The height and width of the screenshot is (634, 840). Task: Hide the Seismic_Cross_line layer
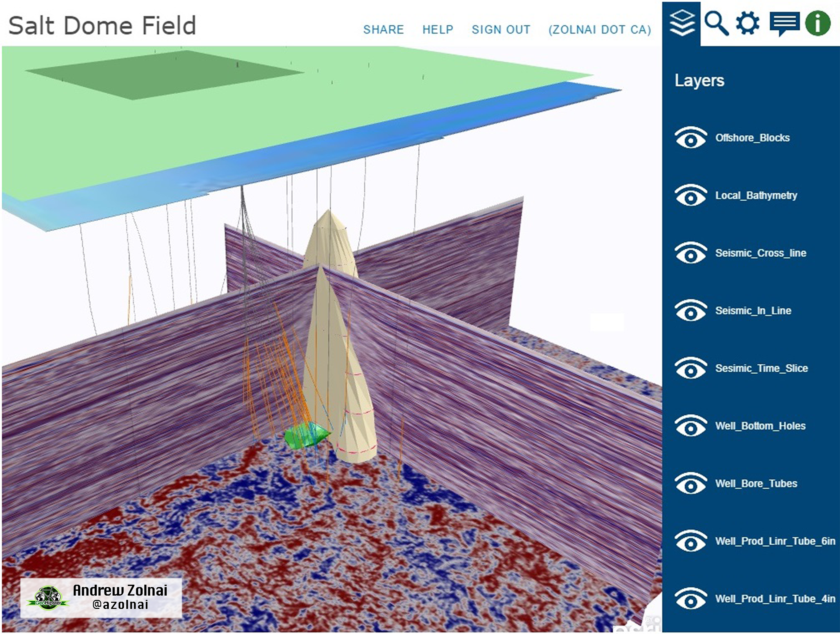(x=691, y=253)
